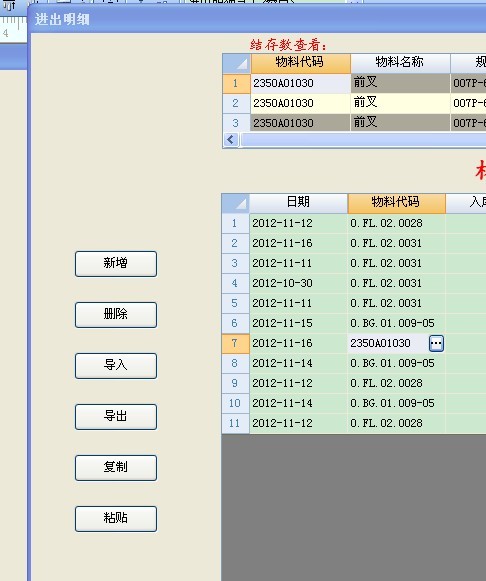The width and height of the screenshot is (486, 581).
Task: Click code 0.BG.01.009-05 in row 6
Action: coord(396,323)
